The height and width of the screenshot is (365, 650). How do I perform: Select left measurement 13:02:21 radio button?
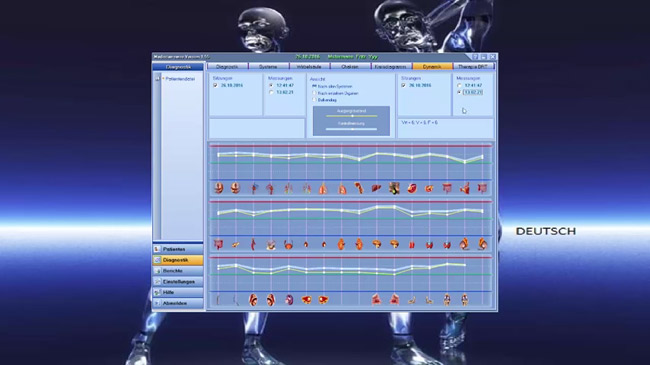click(271, 92)
